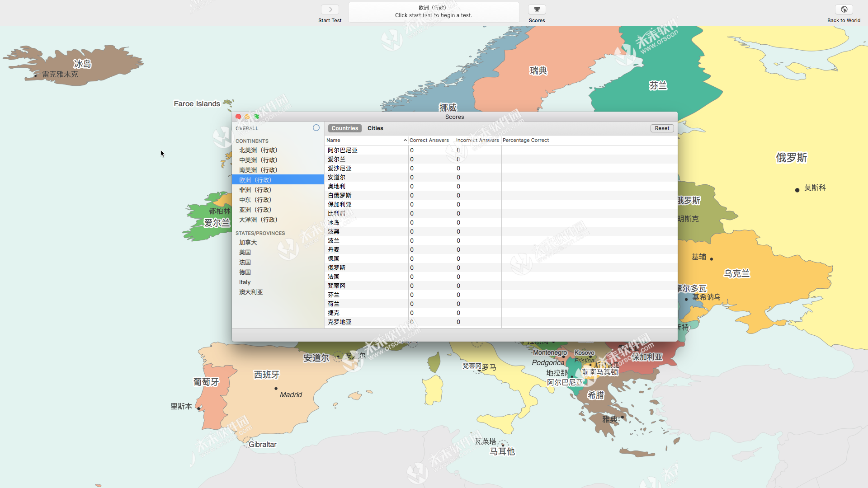Select 澳大利亚 under States/Provinces
This screenshot has width=868, height=488.
[278, 292]
